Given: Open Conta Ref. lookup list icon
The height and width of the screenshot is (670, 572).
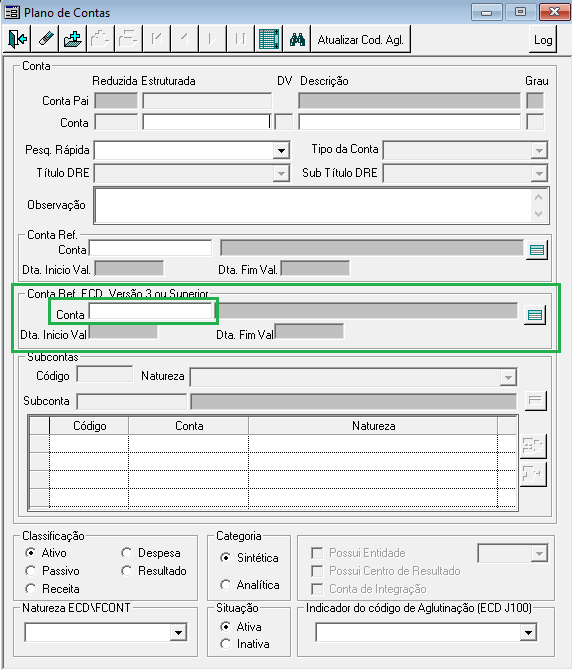Looking at the screenshot, I should point(537,250).
